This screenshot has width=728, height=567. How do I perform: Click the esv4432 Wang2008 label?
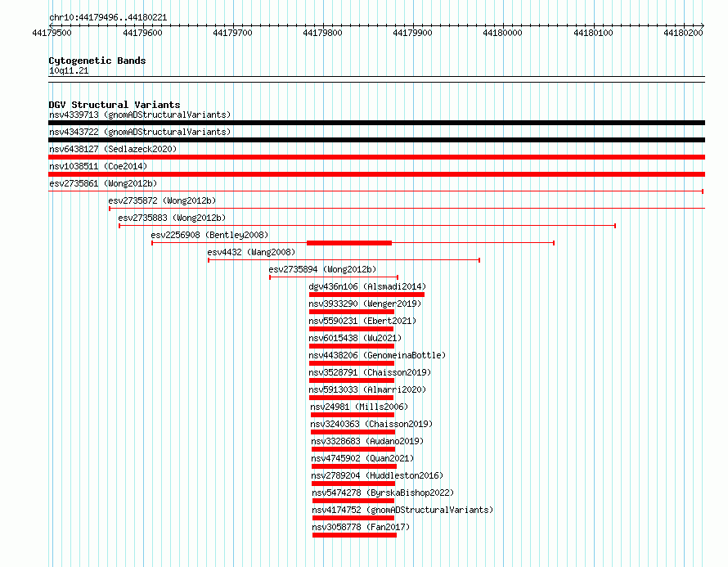251,252
